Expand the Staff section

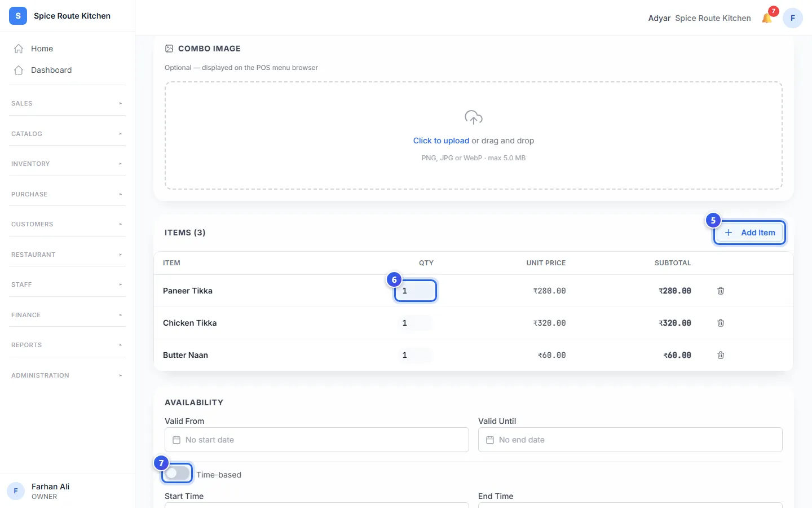67,284
